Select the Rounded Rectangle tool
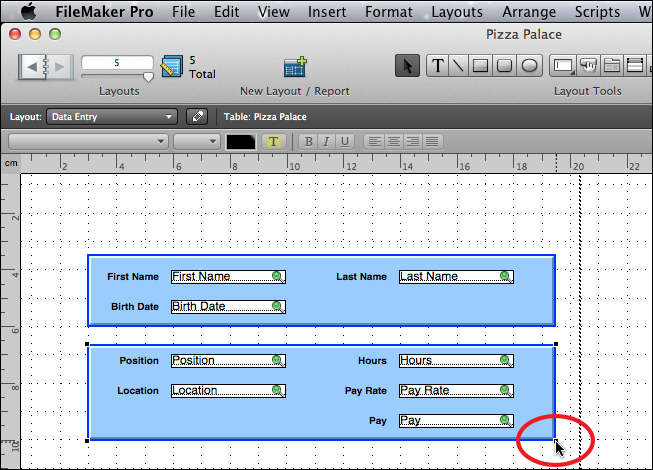The image size is (653, 470). tap(504, 66)
